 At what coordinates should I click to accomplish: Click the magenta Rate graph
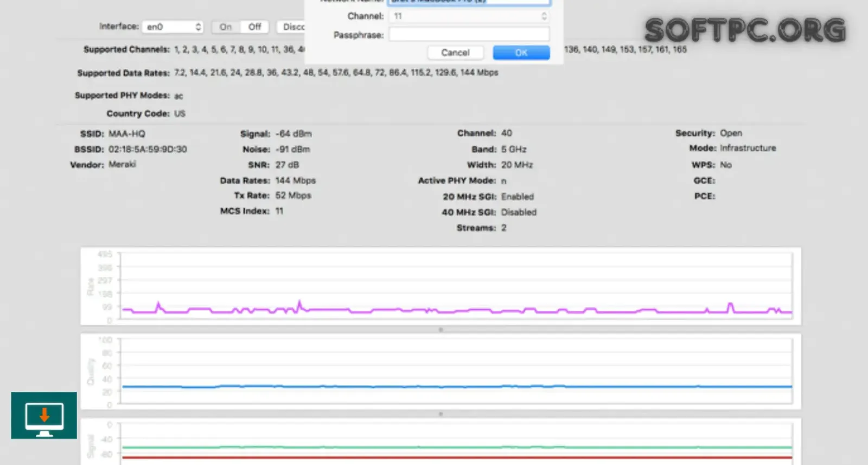coord(441,286)
